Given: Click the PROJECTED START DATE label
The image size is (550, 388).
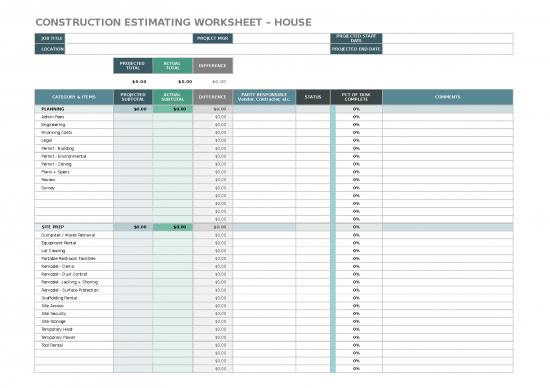Looking at the screenshot, I should coord(356,38).
